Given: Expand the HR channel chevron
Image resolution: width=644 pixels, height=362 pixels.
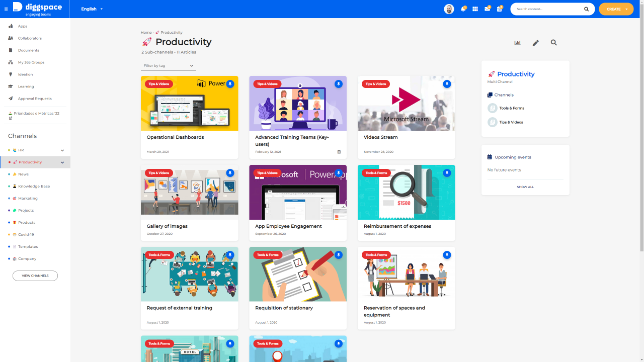Looking at the screenshot, I should click(x=62, y=150).
